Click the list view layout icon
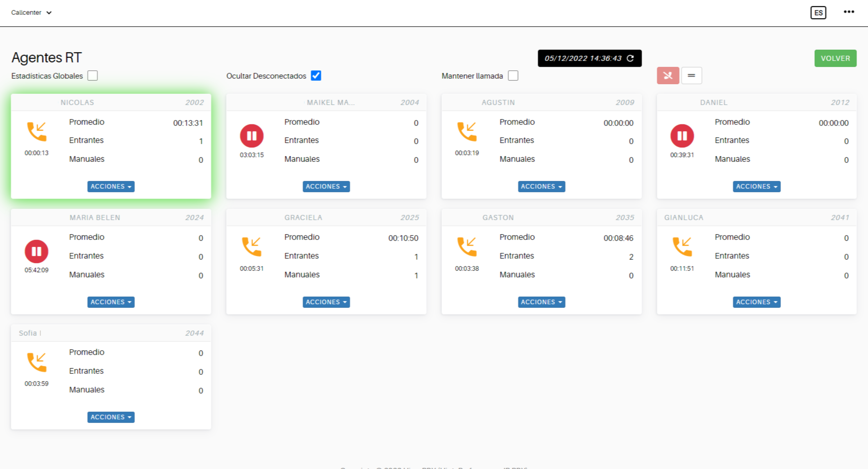 point(691,75)
